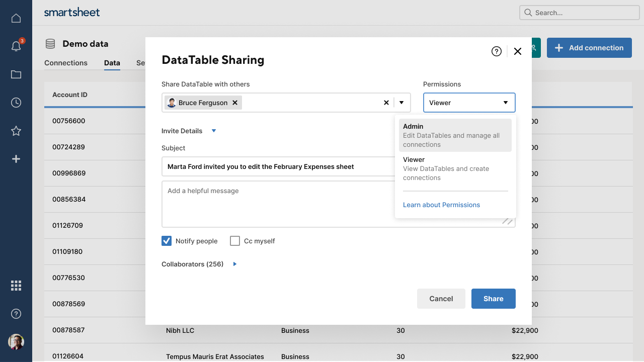This screenshot has height=362, width=644.
Task: Enable the Cc myself checkbox
Action: [234, 241]
